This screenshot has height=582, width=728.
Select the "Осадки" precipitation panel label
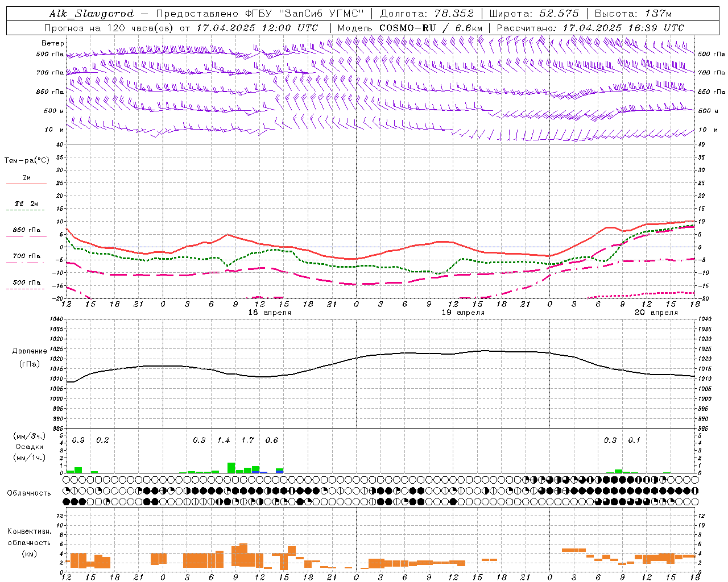pyautogui.click(x=29, y=447)
